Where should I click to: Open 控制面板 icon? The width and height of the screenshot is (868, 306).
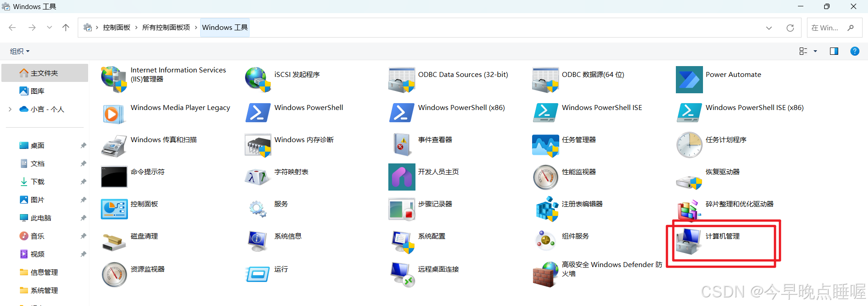(114, 209)
